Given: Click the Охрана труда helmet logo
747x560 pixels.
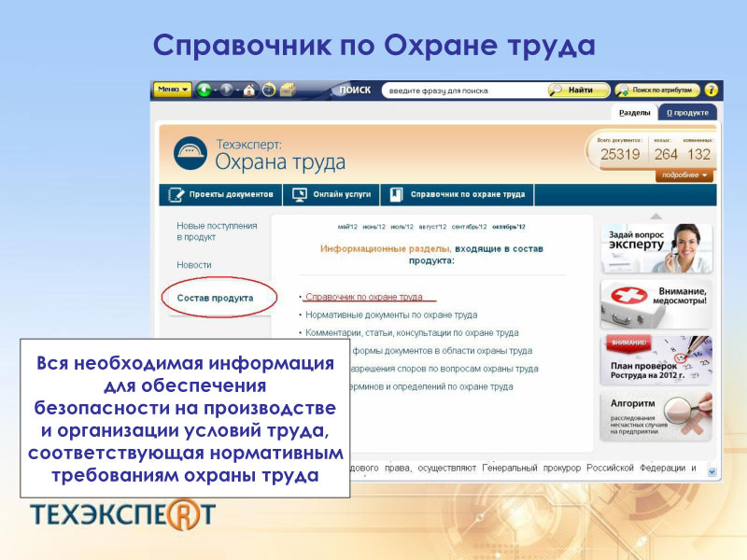Looking at the screenshot, I should (x=190, y=153).
